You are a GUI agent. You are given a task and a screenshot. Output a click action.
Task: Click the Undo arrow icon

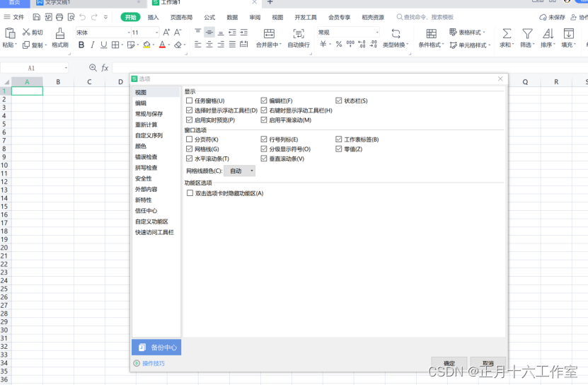[83, 17]
